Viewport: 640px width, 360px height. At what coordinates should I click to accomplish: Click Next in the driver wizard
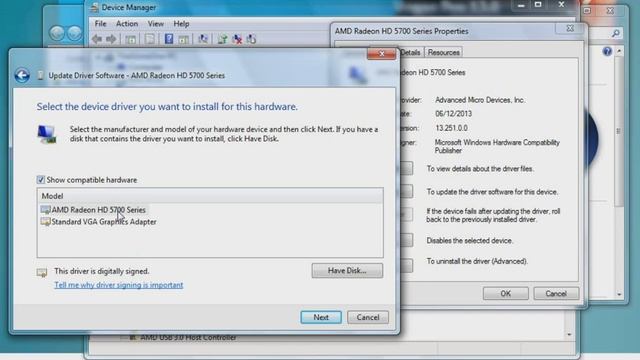pyautogui.click(x=321, y=317)
